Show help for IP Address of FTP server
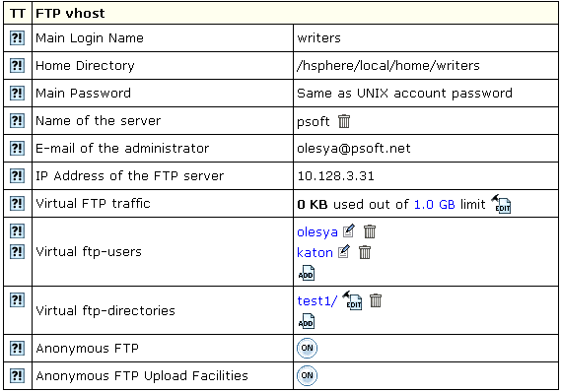Viewport: 561px width, 392px height. point(17,176)
